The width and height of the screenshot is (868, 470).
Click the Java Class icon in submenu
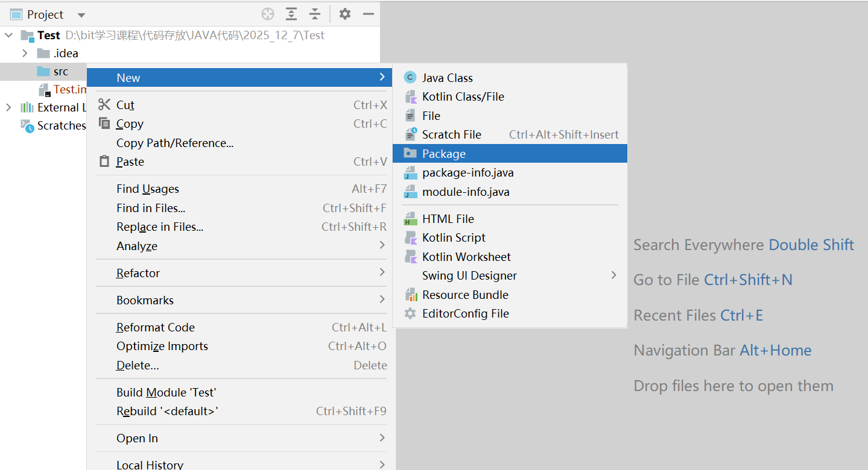tap(410, 77)
